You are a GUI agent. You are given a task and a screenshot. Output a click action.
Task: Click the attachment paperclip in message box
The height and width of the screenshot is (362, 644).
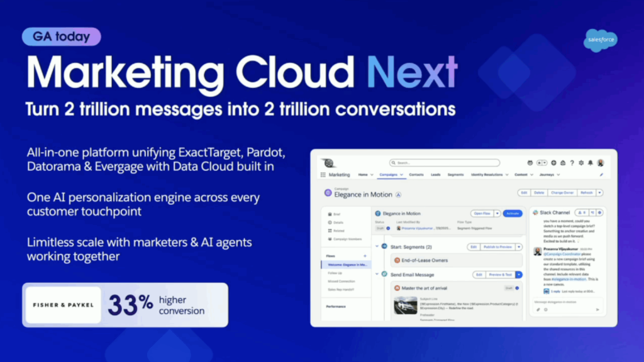pyautogui.click(x=538, y=310)
